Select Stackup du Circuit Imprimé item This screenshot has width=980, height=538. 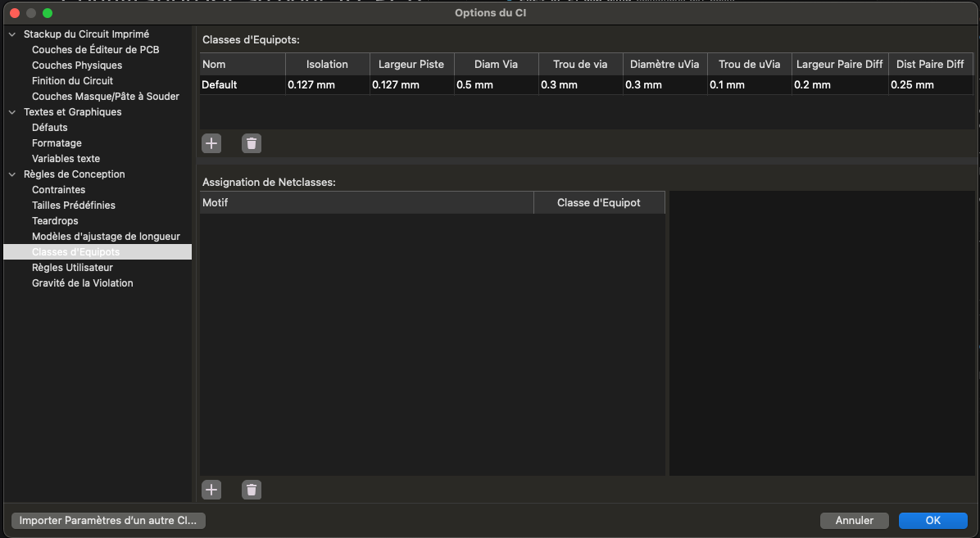tap(86, 34)
